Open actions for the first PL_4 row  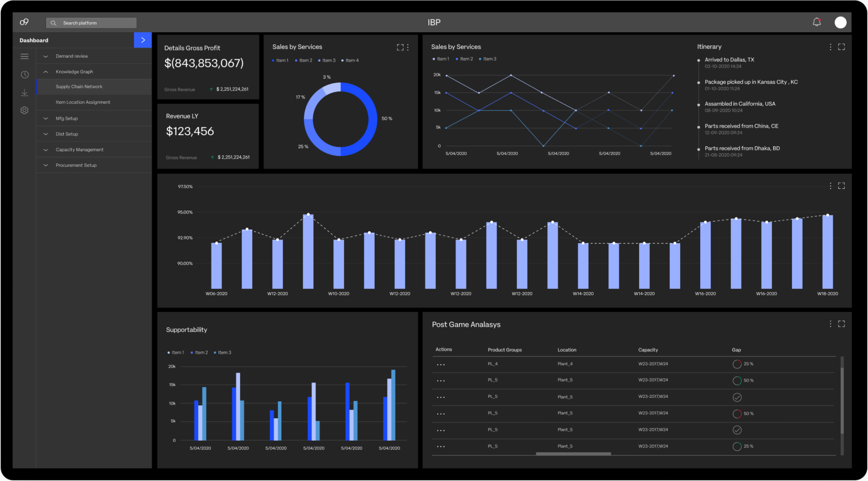coord(441,364)
